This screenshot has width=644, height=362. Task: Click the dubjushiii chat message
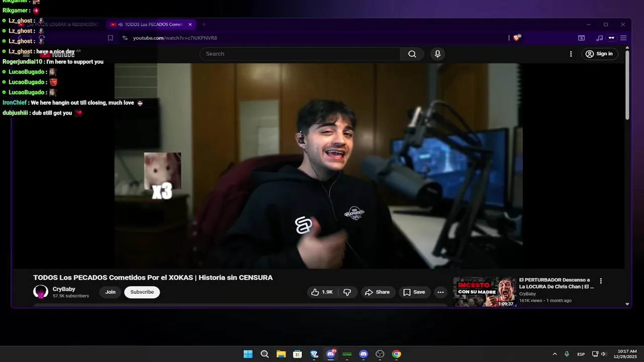42,113
